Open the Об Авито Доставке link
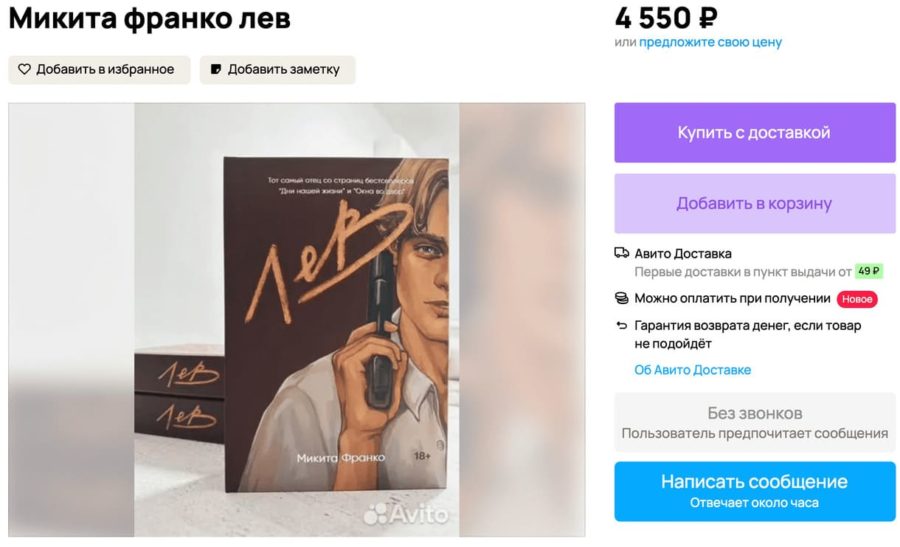Screen dimensions: 900x547 pos(692,370)
